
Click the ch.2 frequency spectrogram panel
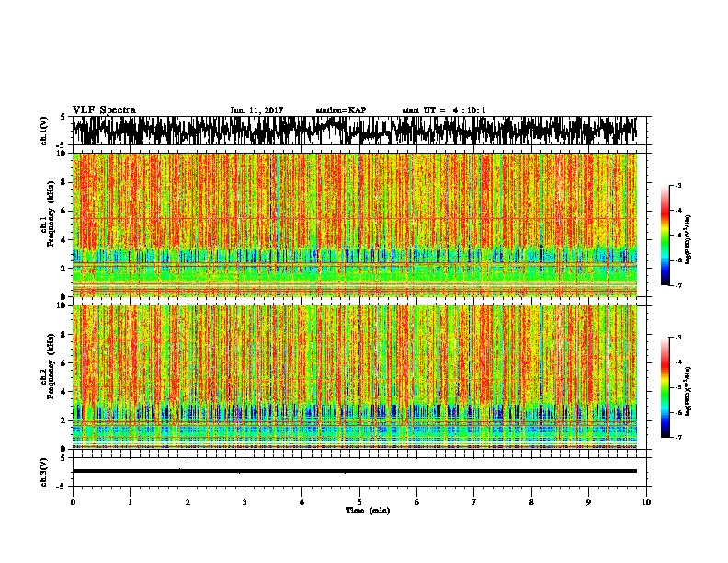355,377
